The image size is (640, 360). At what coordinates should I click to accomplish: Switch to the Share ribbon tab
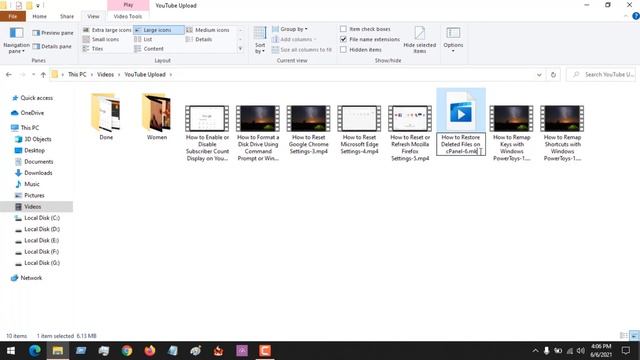tap(67, 16)
